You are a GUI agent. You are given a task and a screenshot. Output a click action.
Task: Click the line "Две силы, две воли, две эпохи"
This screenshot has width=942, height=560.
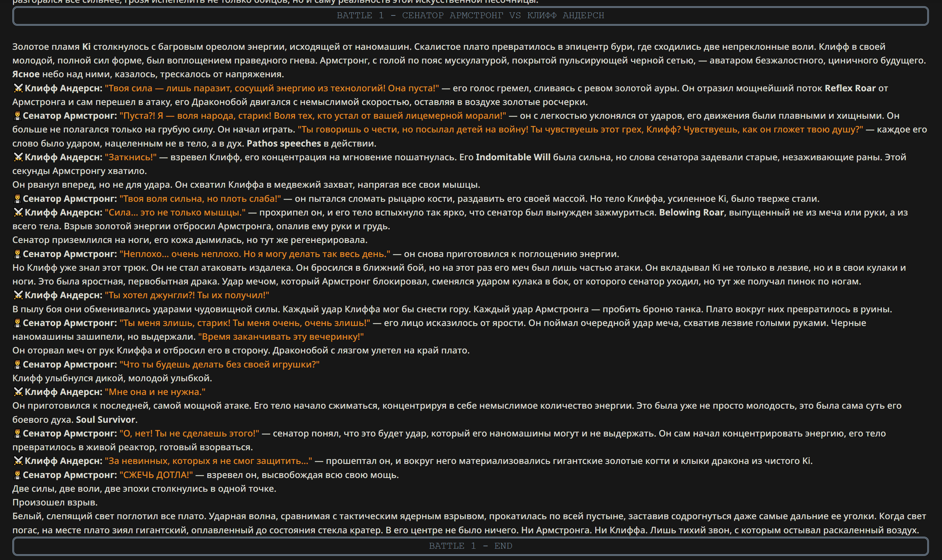click(144, 489)
